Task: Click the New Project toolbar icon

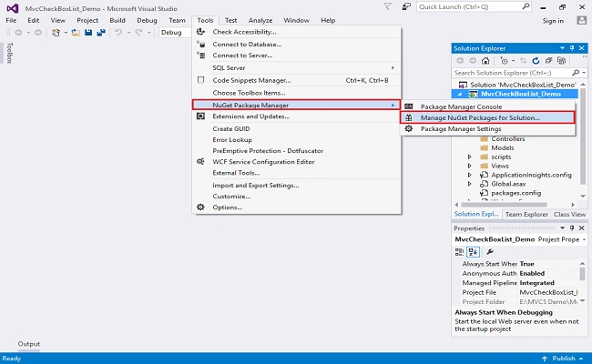Action: click(x=56, y=33)
